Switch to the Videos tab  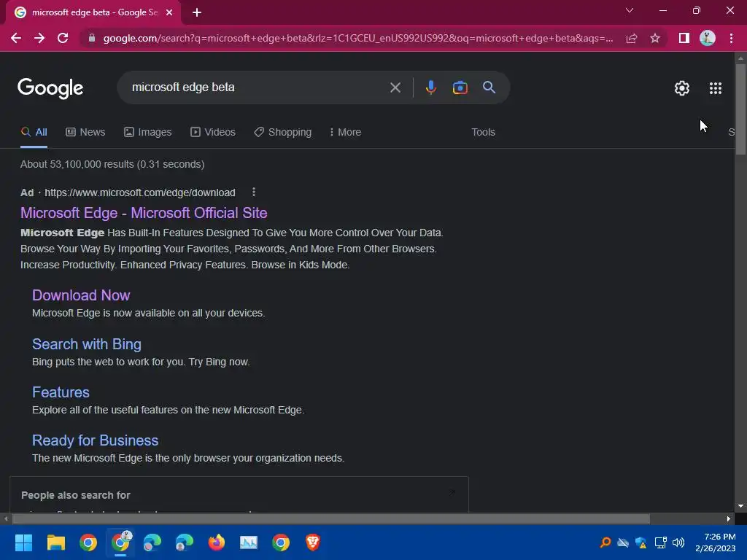[212, 132]
